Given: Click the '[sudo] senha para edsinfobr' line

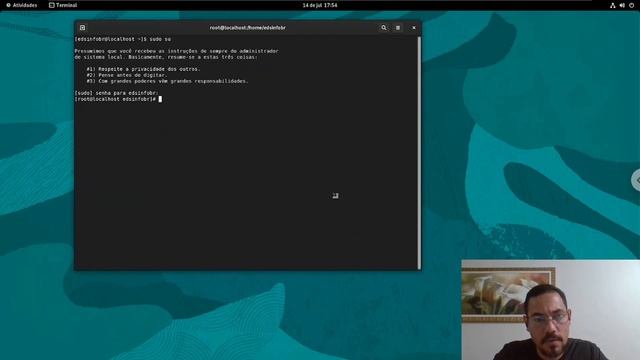Looking at the screenshot, I should pyautogui.click(x=116, y=93).
